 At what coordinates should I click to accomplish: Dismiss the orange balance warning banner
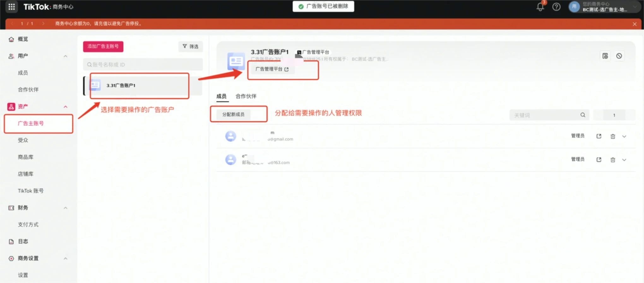click(x=635, y=24)
